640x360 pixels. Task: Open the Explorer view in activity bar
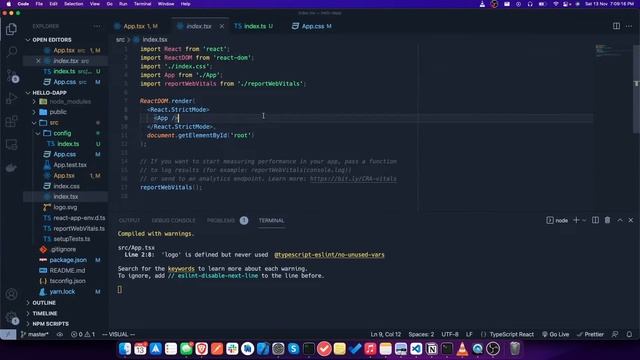click(11, 29)
